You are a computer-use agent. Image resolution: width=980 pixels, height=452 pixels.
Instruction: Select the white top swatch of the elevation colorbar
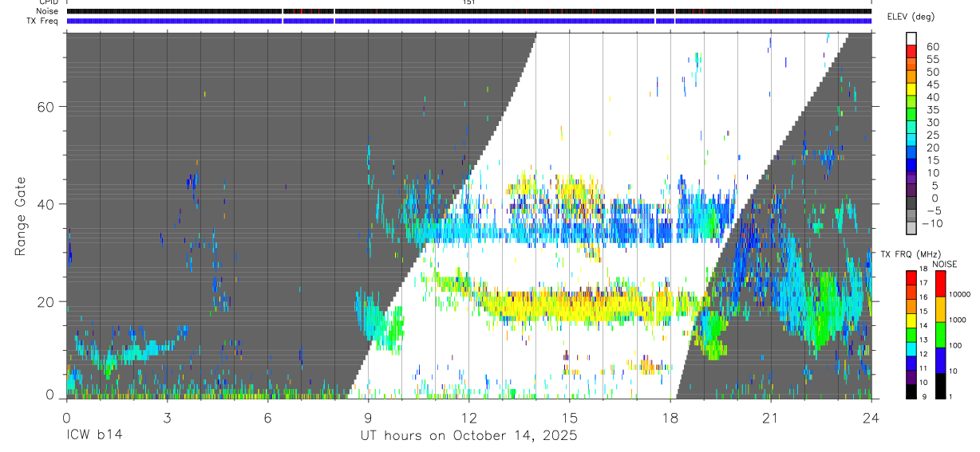[x=911, y=40]
